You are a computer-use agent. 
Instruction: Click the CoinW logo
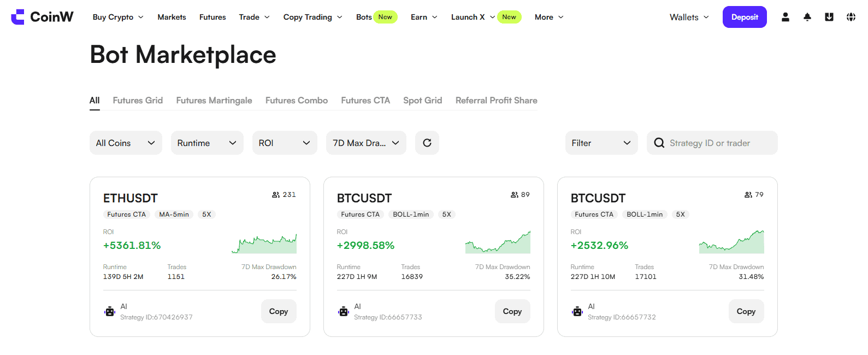click(42, 17)
